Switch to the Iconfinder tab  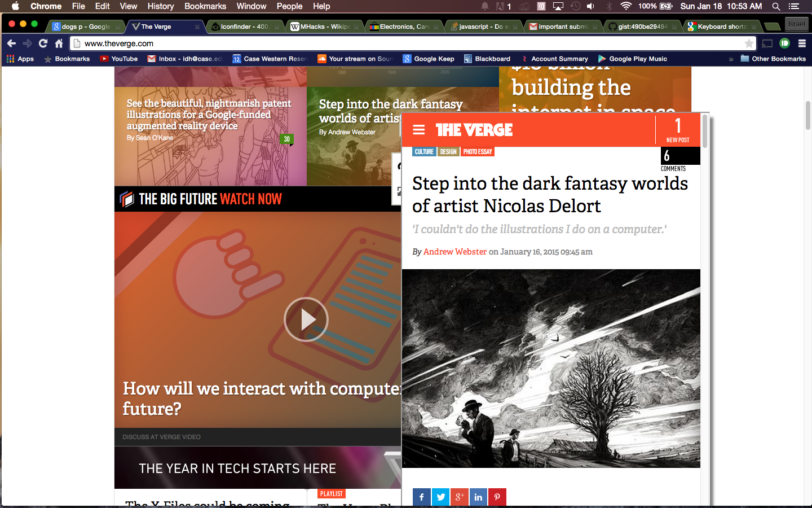(x=245, y=27)
